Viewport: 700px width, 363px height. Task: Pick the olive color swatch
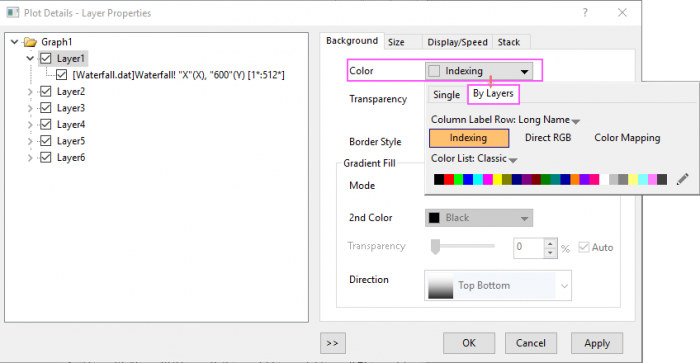(507, 179)
